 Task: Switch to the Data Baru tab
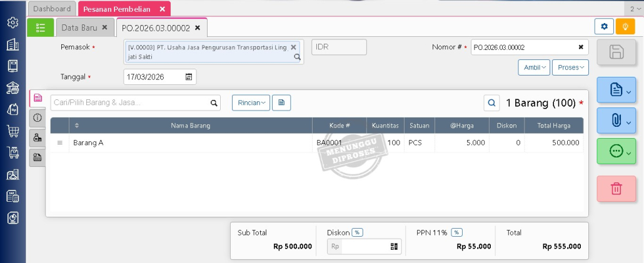coord(79,27)
